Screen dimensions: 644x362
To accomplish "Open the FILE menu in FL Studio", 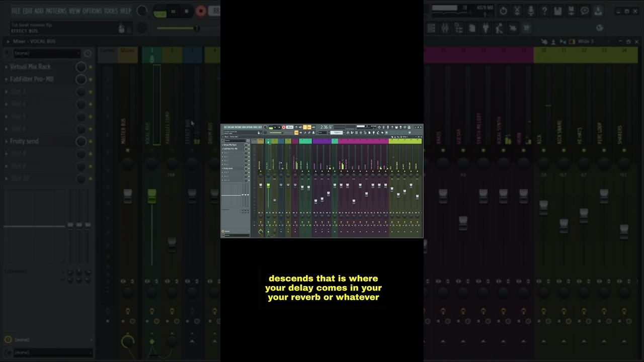I will click(x=225, y=127).
